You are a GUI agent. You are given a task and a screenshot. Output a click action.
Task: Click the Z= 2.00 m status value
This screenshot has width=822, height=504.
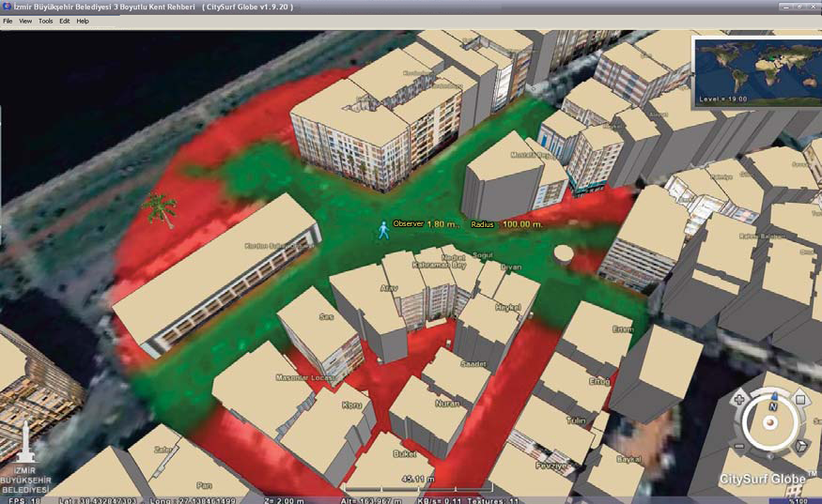(x=284, y=500)
